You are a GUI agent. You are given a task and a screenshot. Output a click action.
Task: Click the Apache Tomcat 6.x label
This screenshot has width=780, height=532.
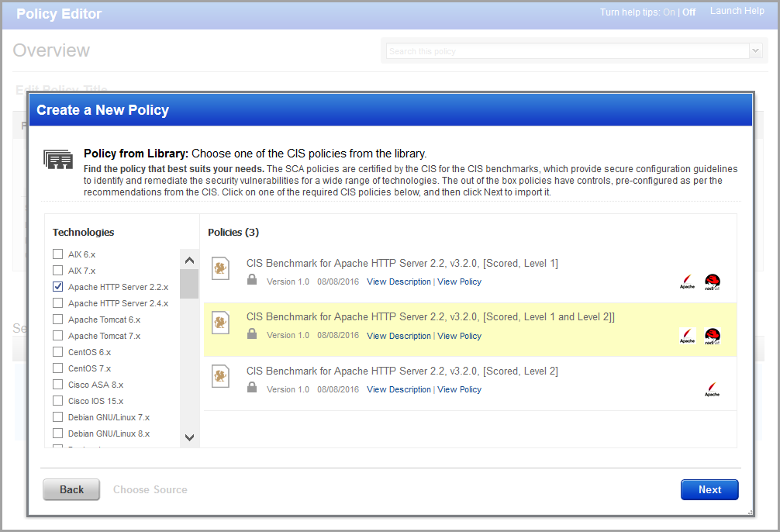[104, 320]
